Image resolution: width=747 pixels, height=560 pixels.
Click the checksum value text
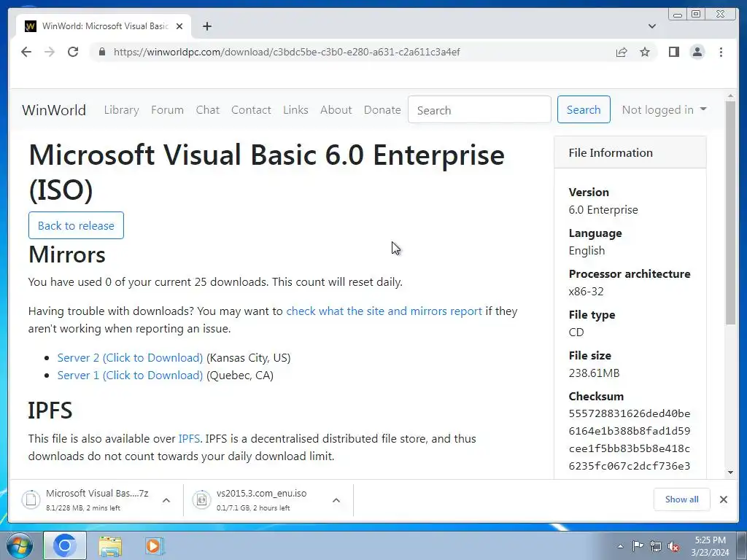pos(630,440)
